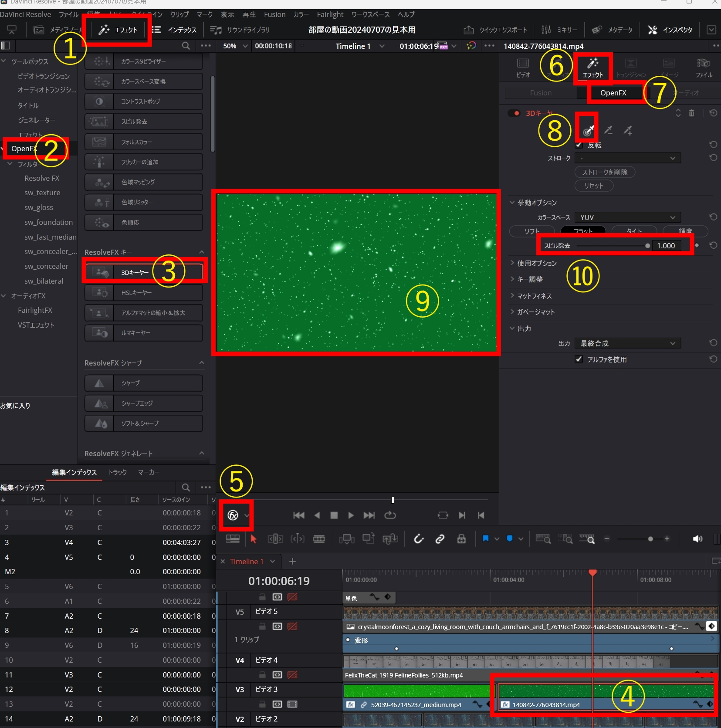Screen dimensions: 721x728
Task: Toggle the snapping magnet icon
Action: (419, 539)
